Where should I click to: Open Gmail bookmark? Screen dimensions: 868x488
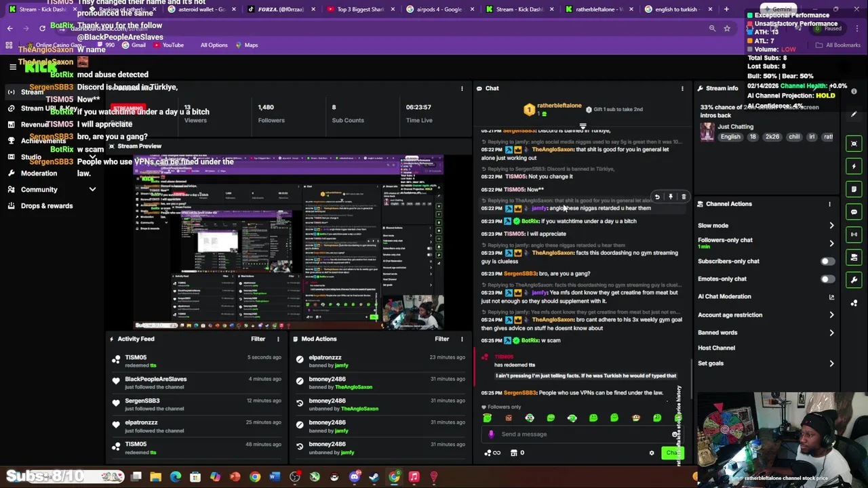tap(134, 45)
